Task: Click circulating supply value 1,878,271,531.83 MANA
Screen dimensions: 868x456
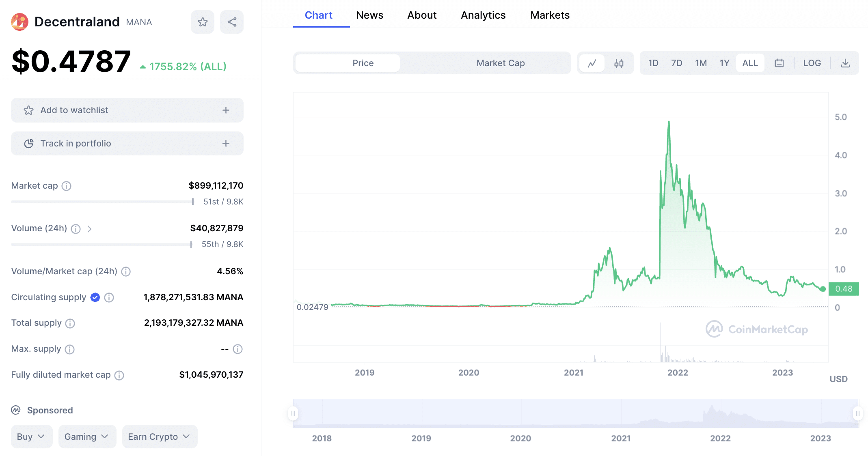Action: 193,297
